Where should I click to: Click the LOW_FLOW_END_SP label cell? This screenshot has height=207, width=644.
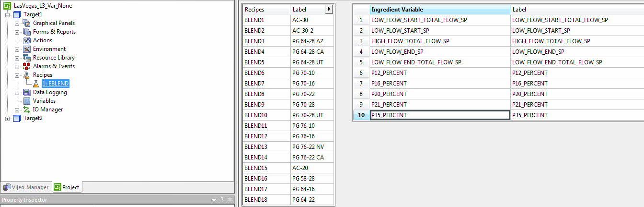[x=577, y=52]
